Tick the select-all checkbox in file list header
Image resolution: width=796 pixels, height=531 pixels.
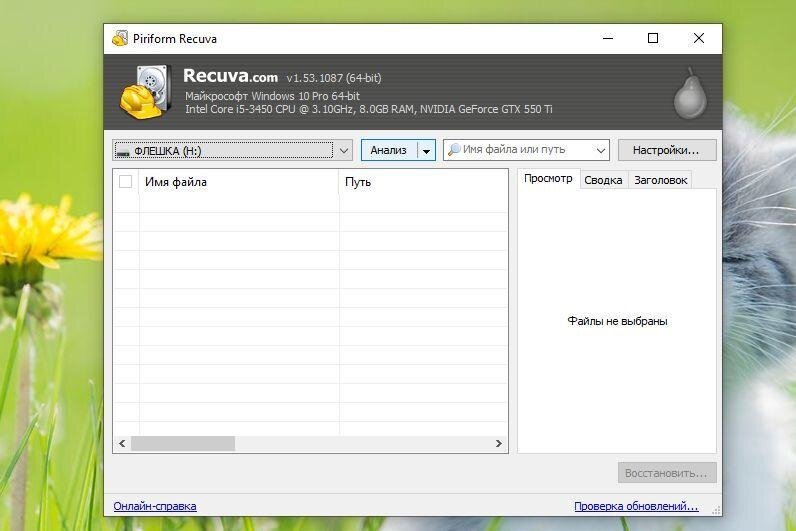tap(125, 181)
